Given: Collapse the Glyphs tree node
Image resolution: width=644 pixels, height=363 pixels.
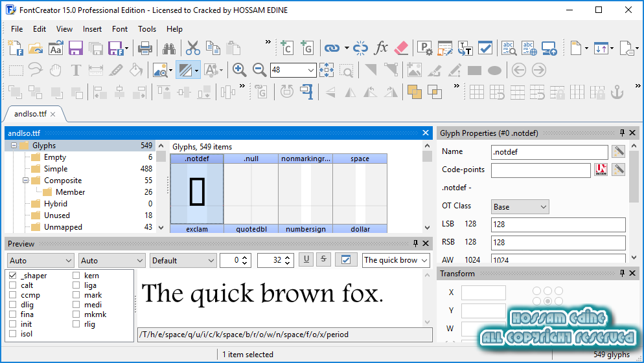Looking at the screenshot, I should click(x=14, y=146).
